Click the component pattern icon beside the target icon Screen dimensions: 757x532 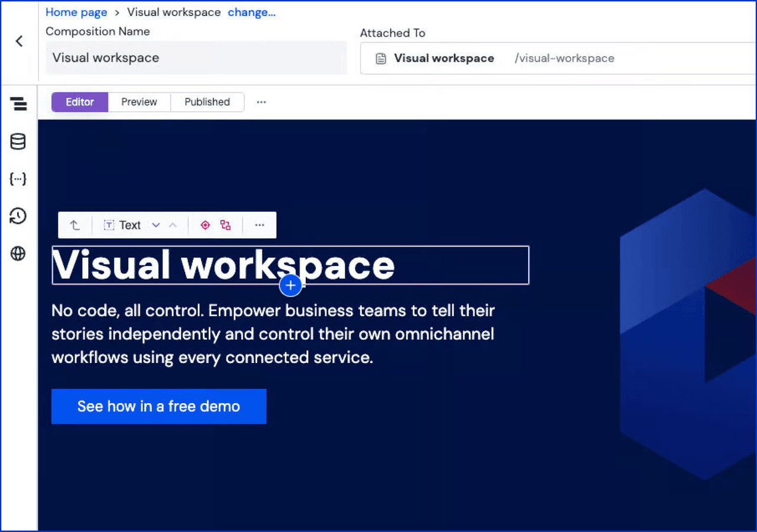(x=225, y=225)
